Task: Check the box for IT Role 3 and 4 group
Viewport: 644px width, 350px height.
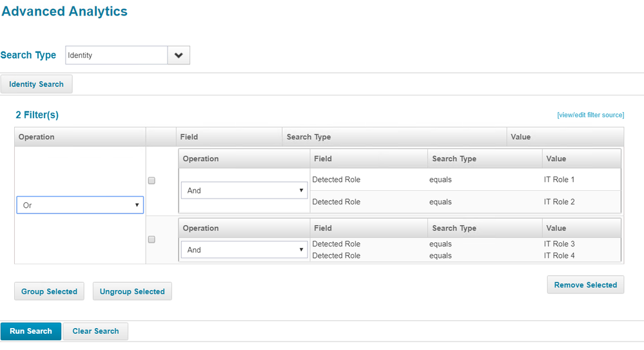Action: coord(151,239)
